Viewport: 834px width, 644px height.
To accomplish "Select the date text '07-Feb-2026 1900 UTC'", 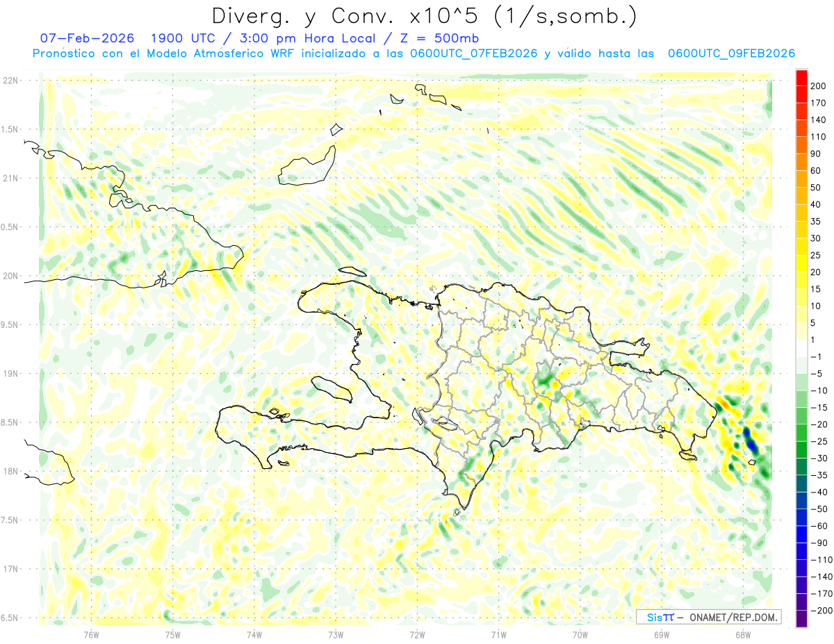I will (x=126, y=38).
